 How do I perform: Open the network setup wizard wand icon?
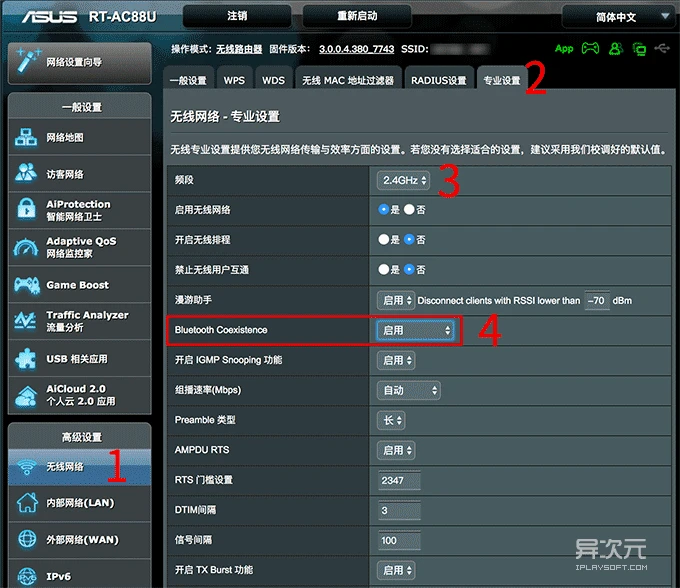tap(28, 60)
